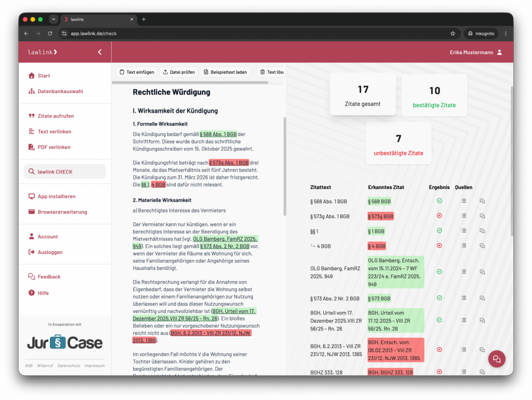The width and height of the screenshot is (532, 400).
Task: Open the Feedback link in the sidebar
Action: [x=45, y=277]
